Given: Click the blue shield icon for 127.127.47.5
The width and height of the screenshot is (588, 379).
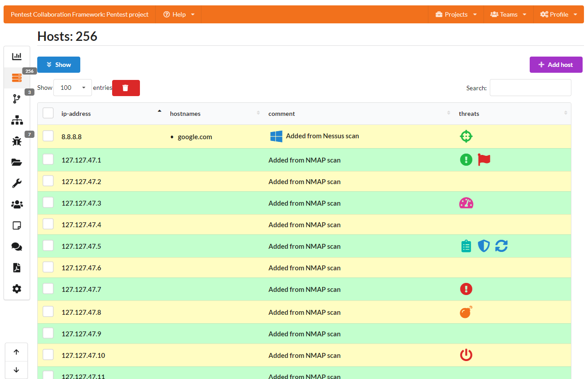Looking at the screenshot, I should point(483,246).
